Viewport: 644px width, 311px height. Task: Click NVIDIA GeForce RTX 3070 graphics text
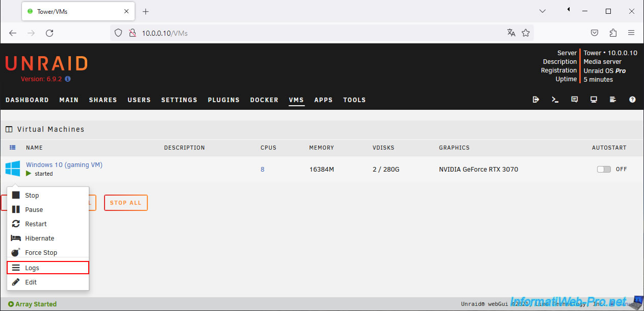[478, 169]
